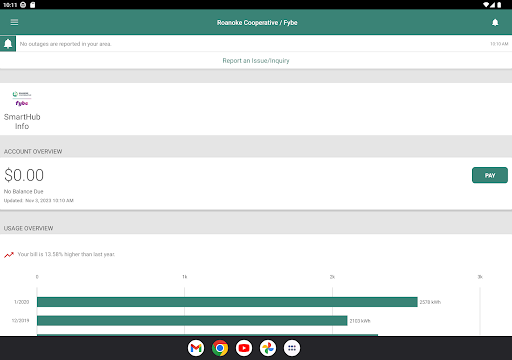Screen dimensions: 512x360
Task: Select the 'SmartHub Info' label
Action: tap(22, 122)
